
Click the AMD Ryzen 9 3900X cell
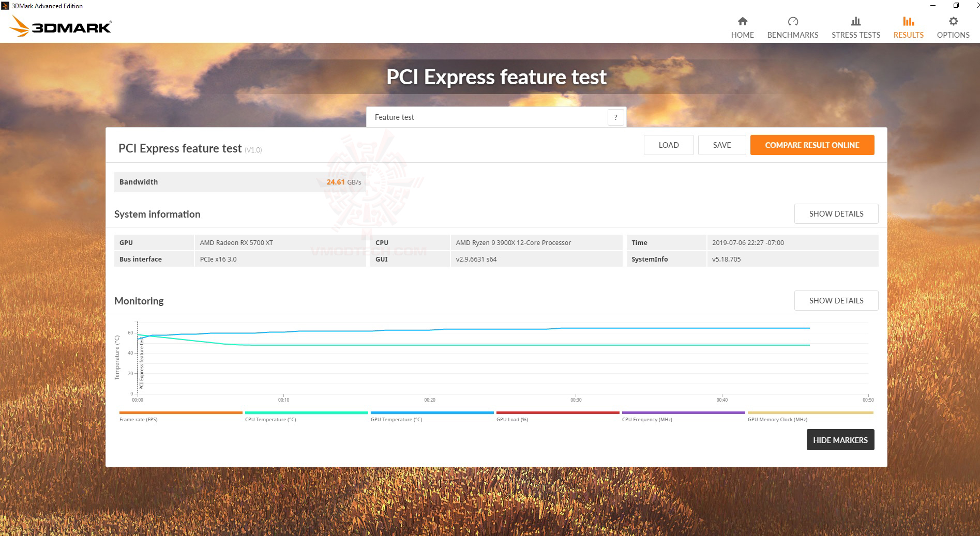(536, 242)
